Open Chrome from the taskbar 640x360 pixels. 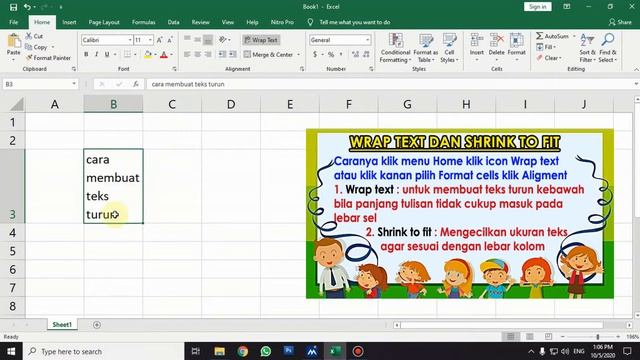point(243,351)
